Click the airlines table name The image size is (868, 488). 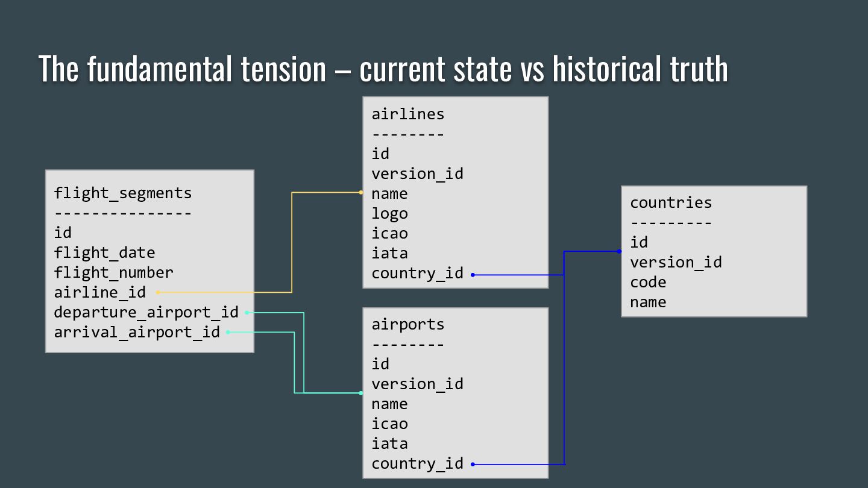(x=408, y=114)
